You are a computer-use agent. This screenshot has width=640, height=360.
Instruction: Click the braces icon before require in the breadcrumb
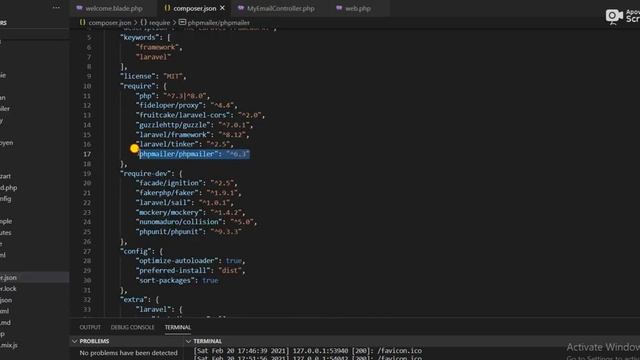point(143,22)
